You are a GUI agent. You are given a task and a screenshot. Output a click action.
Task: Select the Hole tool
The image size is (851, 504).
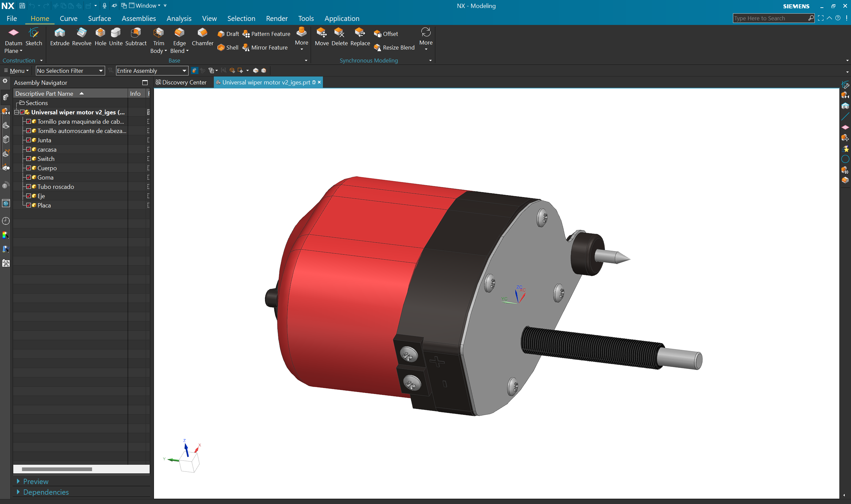[x=100, y=36]
